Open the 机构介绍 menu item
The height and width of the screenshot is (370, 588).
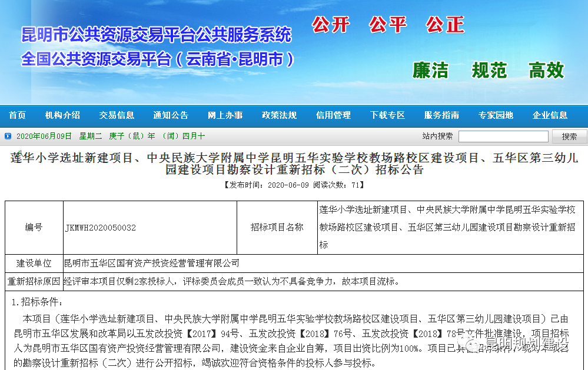[62, 115]
